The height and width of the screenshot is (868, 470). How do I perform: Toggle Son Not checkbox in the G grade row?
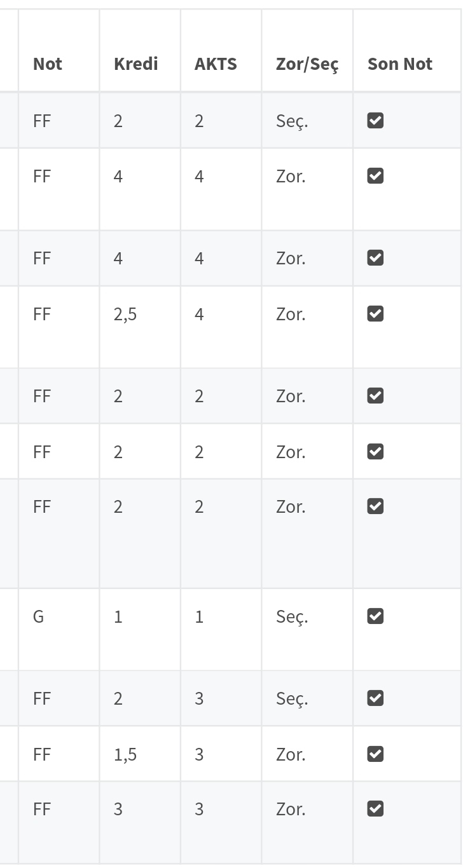coord(375,616)
